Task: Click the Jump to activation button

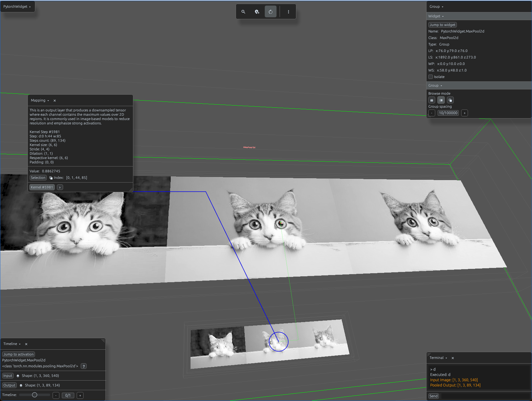Action: 19,354
